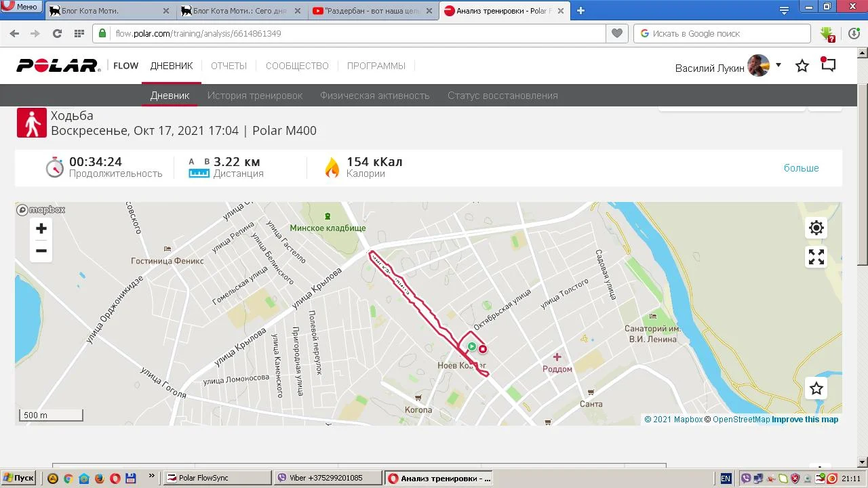Switch to the YouTube Раздербан tab
Image resolution: width=868 pixels, height=488 pixels.
[x=372, y=11]
